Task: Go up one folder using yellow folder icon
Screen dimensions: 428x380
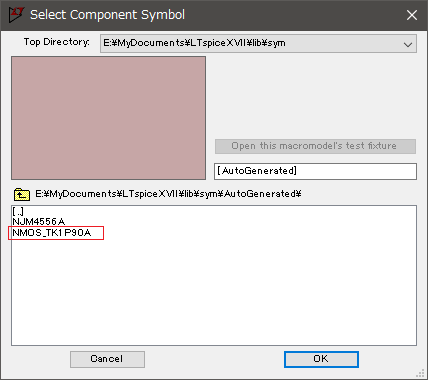Action: [22, 194]
